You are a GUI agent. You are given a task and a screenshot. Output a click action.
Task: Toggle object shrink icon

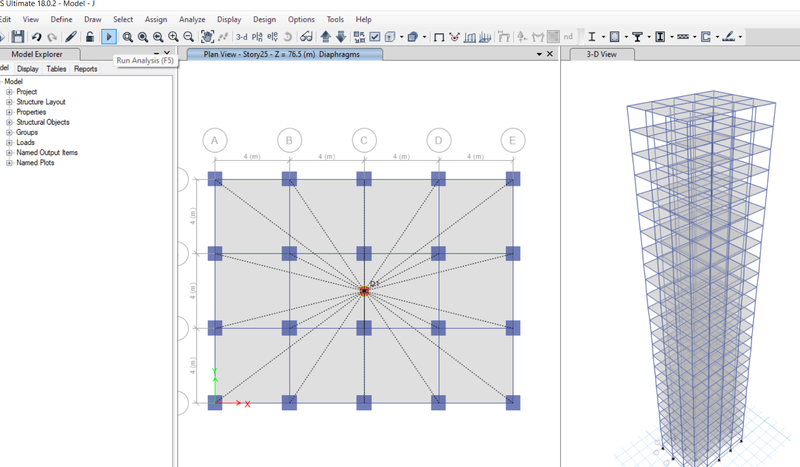point(359,37)
